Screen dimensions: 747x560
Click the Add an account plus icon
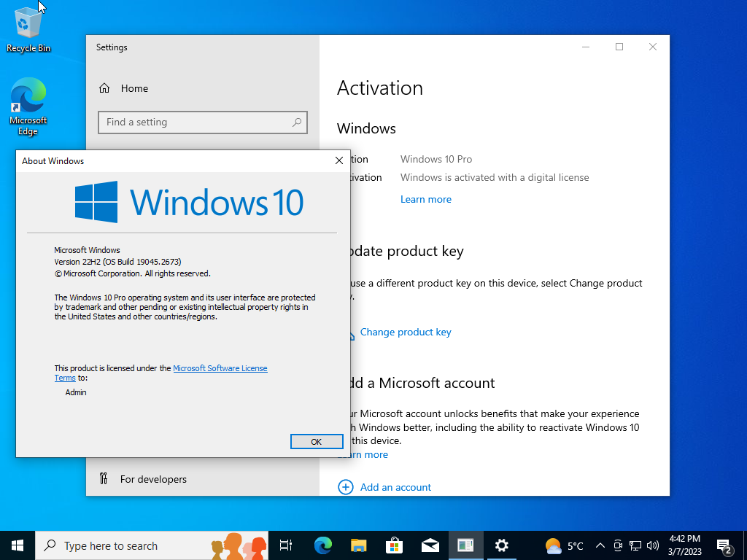345,487
